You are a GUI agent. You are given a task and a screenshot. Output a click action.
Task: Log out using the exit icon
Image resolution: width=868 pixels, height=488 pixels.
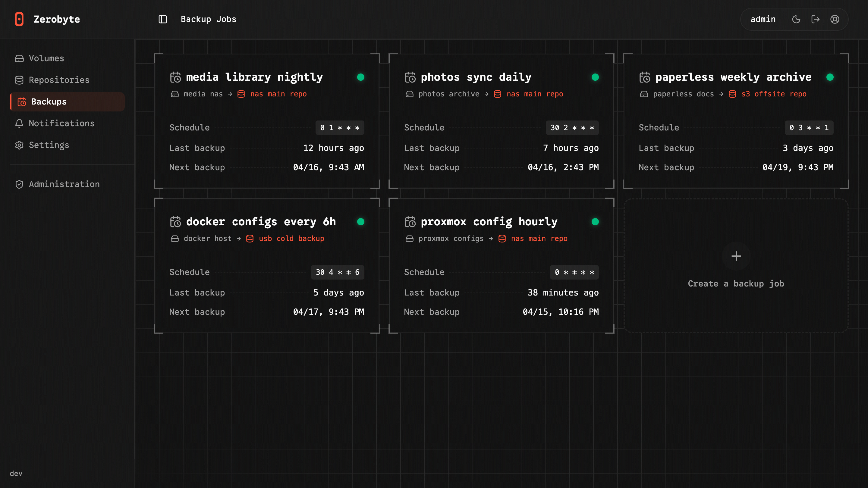pos(816,19)
